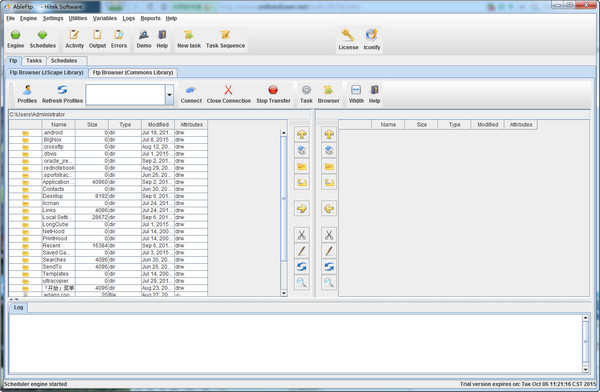Download with the left arrow button
Image resolution: width=600 pixels, height=392 pixels.
(329, 209)
